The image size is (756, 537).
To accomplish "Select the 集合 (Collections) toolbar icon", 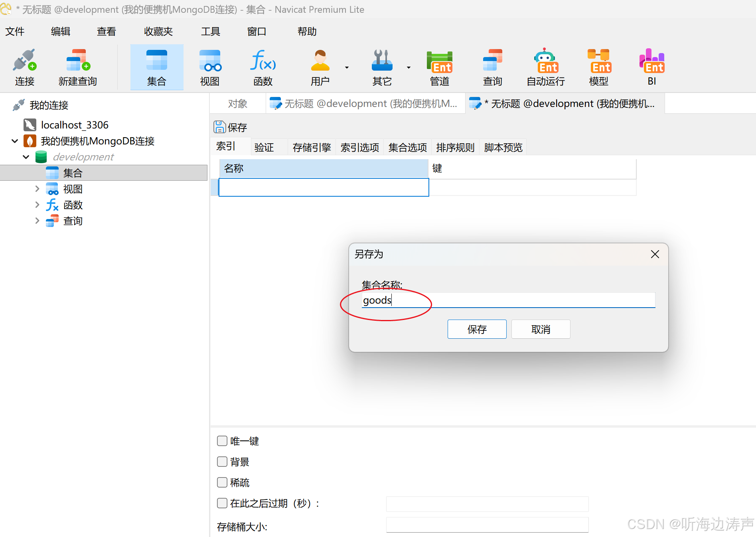I will [x=156, y=67].
